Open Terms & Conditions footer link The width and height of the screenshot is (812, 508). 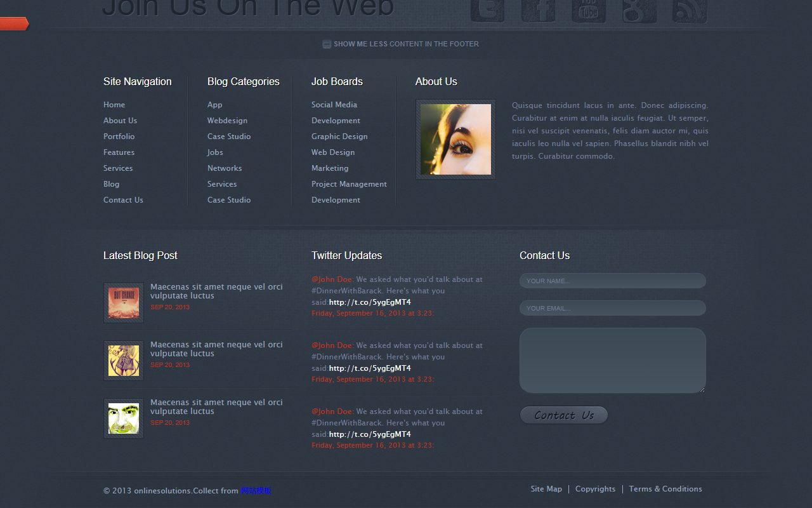(665, 489)
